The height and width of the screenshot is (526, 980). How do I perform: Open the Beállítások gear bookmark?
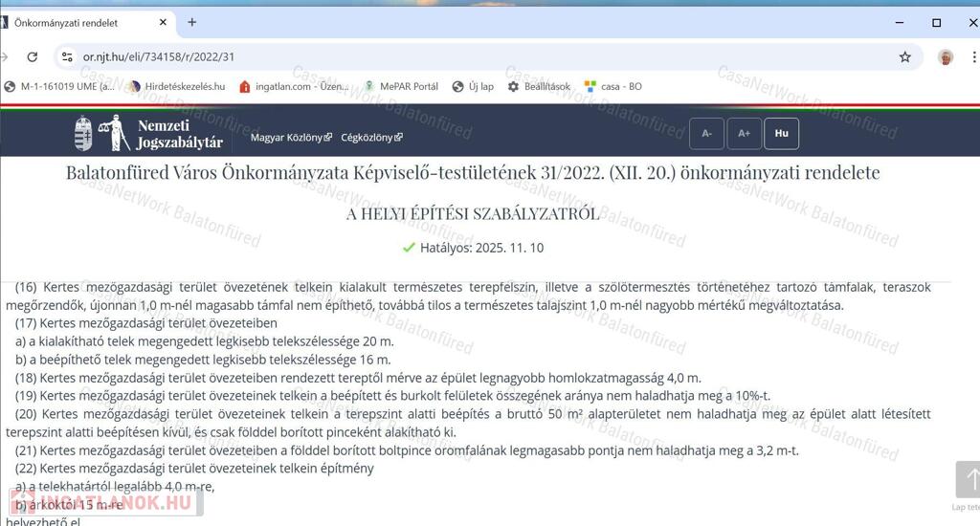(539, 86)
